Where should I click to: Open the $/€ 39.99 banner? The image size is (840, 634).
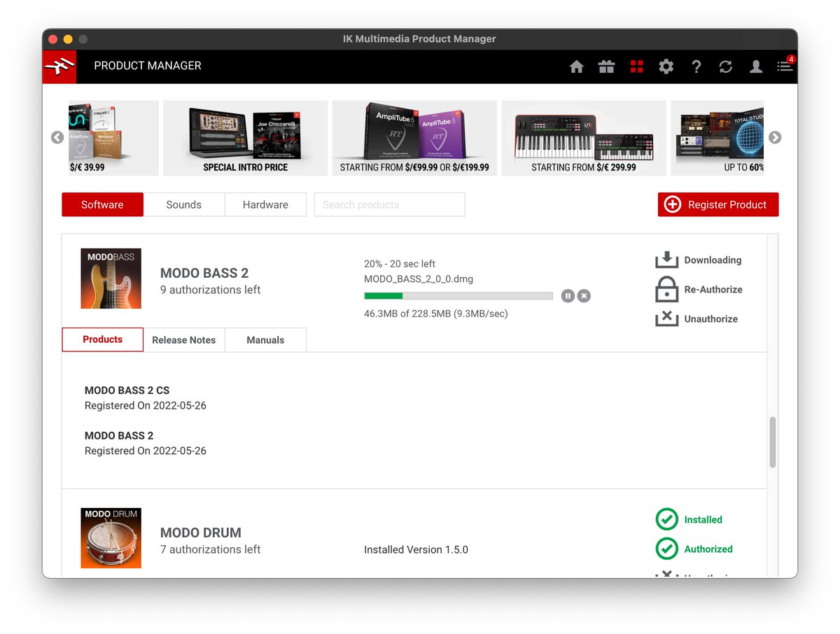(113, 138)
